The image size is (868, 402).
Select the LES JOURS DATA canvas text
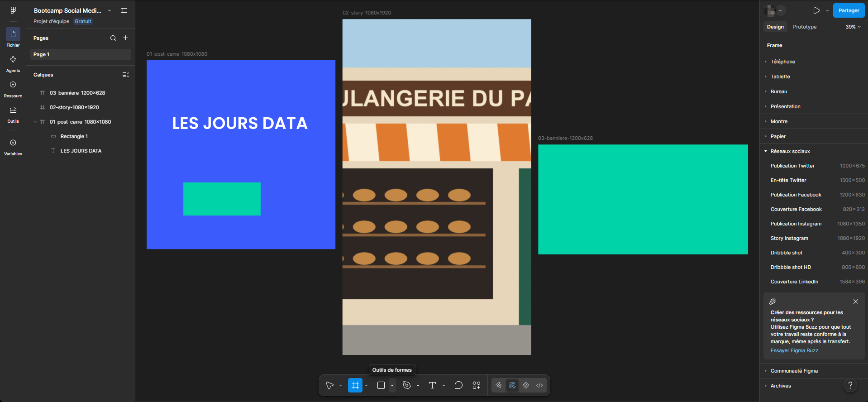pos(240,123)
